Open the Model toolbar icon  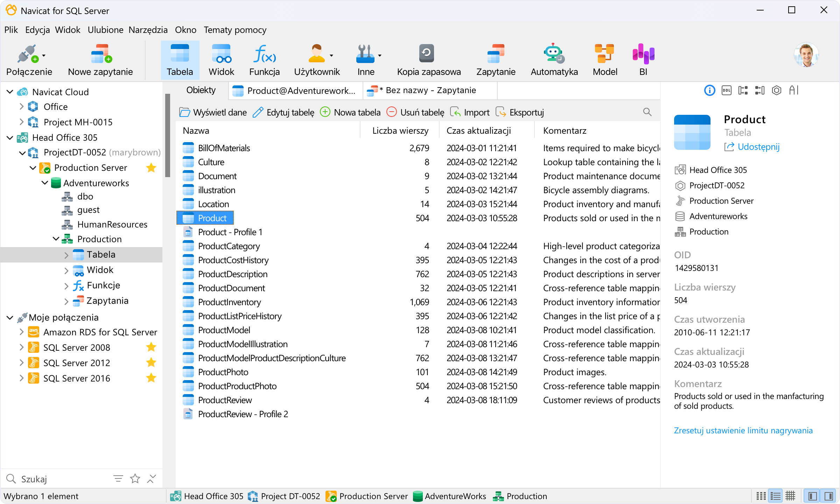pos(605,60)
